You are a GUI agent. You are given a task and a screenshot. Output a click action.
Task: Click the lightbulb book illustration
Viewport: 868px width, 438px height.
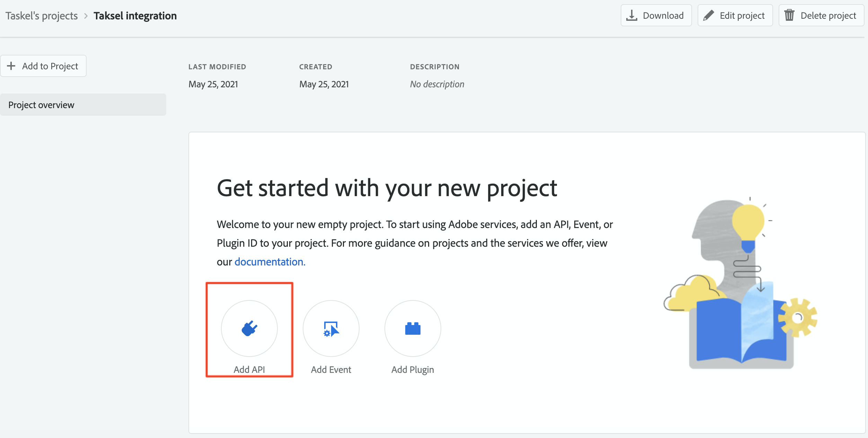click(741, 284)
